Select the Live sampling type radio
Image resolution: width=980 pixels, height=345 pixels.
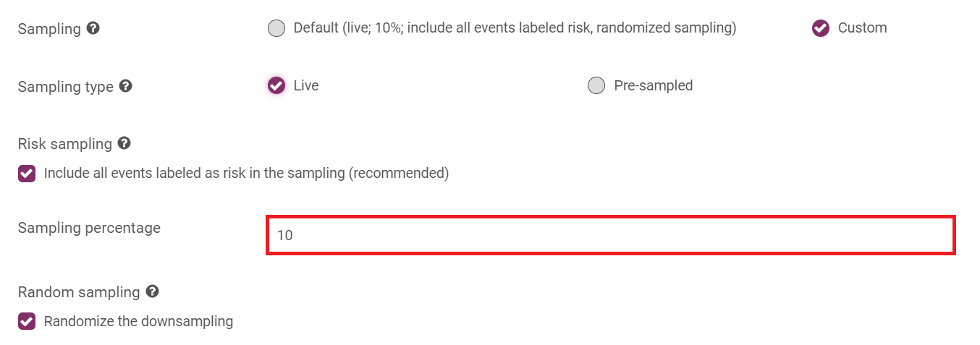(x=276, y=85)
